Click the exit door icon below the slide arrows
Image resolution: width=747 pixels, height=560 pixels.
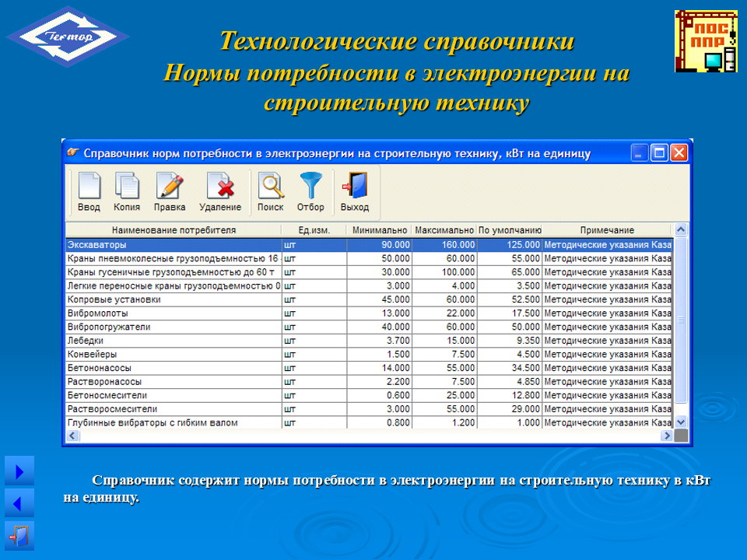tap(19, 536)
